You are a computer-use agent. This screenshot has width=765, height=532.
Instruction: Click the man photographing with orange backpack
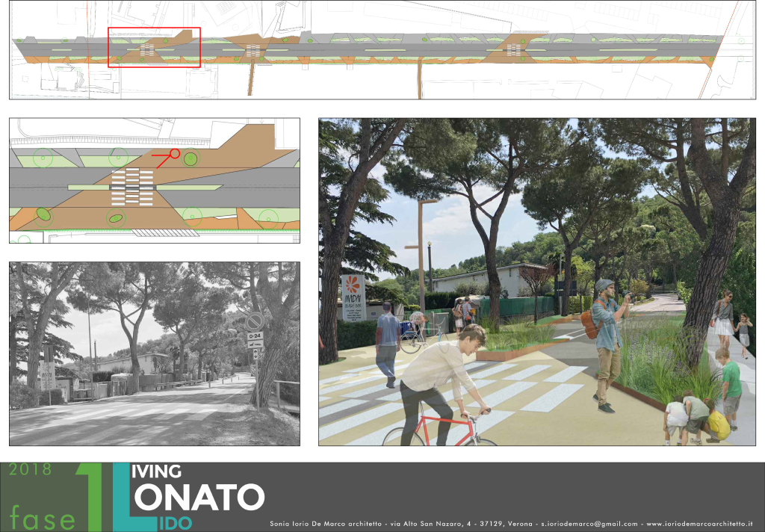click(x=607, y=344)
